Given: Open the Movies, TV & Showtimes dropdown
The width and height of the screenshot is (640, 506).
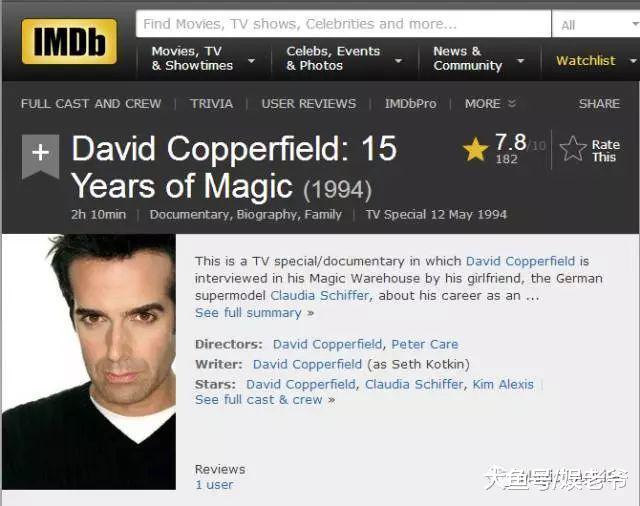Looking at the screenshot, I should click(x=203, y=58).
